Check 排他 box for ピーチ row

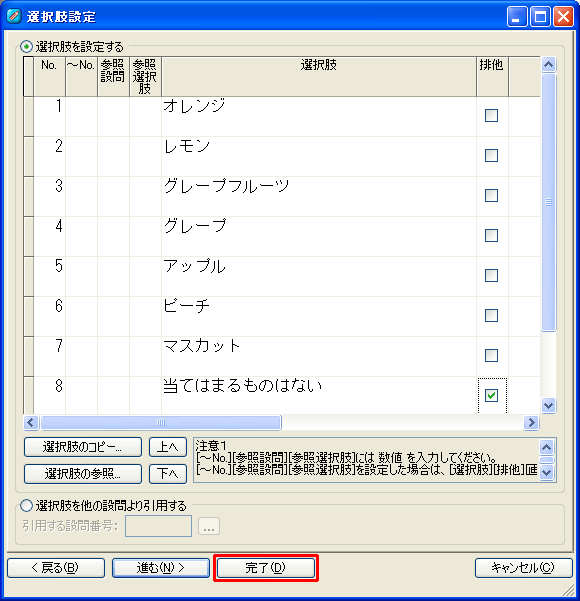click(491, 315)
